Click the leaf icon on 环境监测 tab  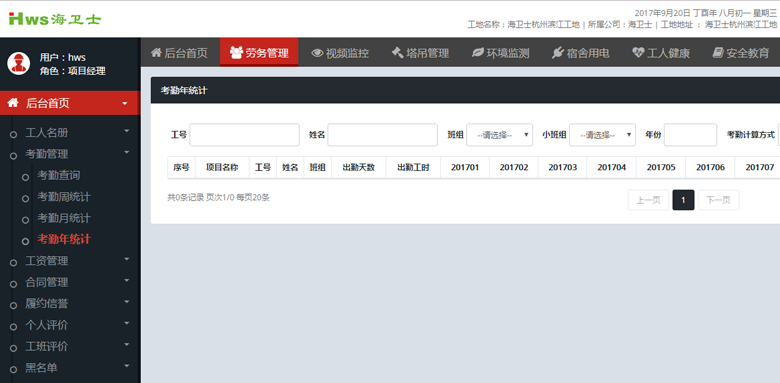(478, 52)
